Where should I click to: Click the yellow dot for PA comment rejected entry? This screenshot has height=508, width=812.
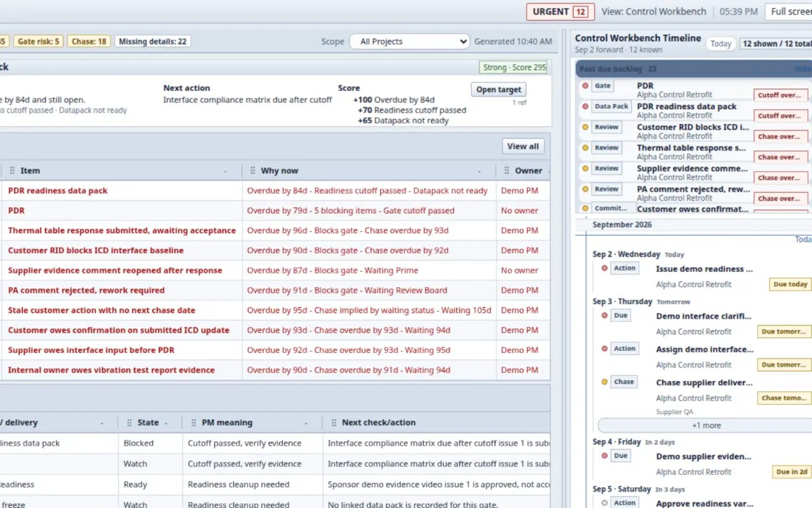point(585,189)
